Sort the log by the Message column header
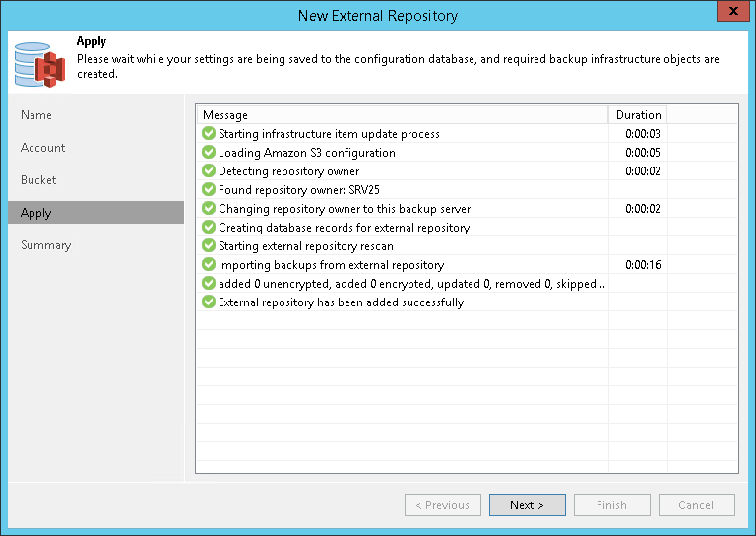The image size is (756, 536). point(401,115)
